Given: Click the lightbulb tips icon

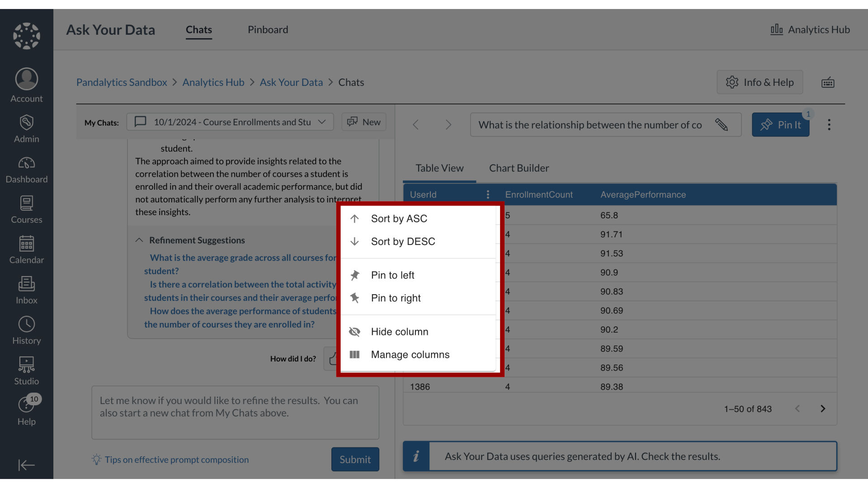Looking at the screenshot, I should coord(96,460).
